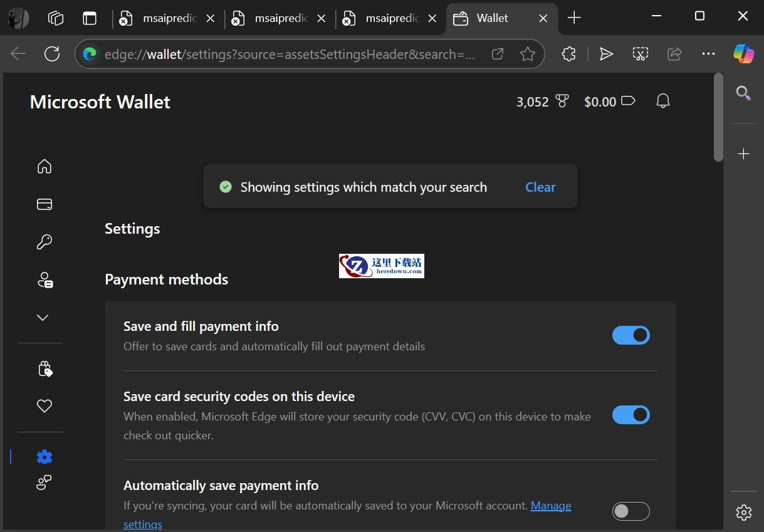This screenshot has height=532, width=764.
Task: Close the third msaipredic tab
Action: [432, 18]
